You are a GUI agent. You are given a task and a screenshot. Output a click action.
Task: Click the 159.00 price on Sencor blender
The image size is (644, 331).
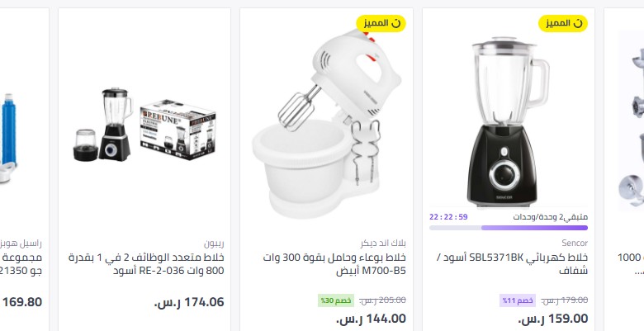pos(553,319)
